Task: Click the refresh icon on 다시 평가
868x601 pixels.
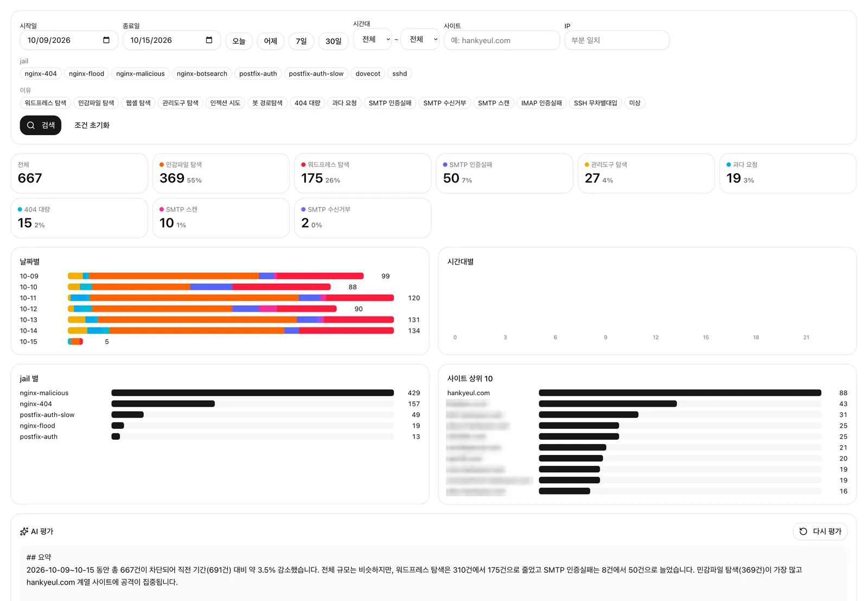Action: point(803,532)
